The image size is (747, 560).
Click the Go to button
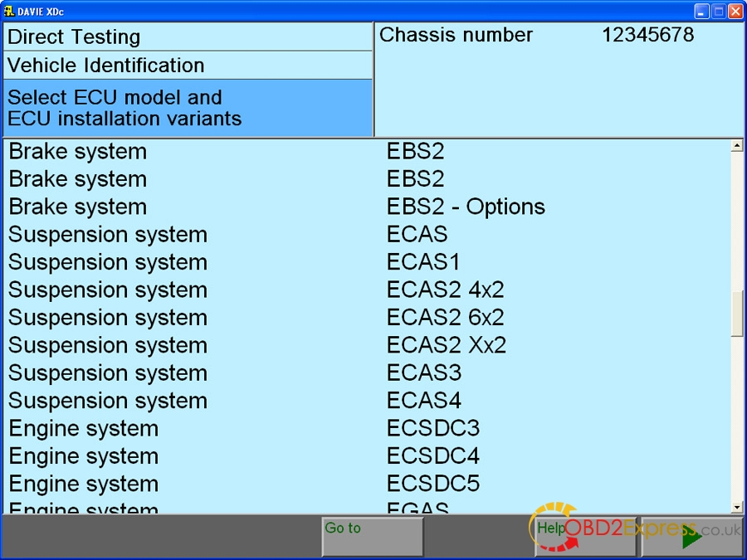coord(372,537)
